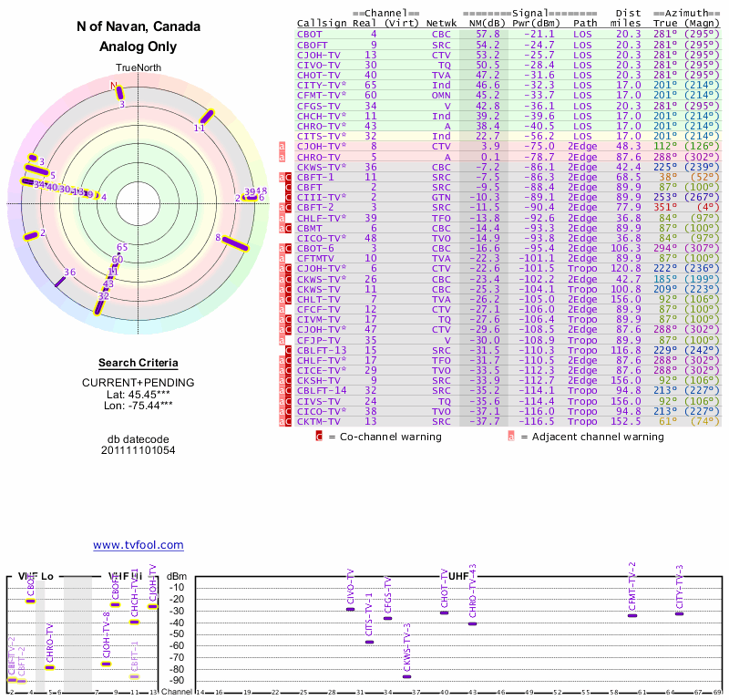Click CKWS-TV-3 signal bar in spectrum chart
Screen dimensions: 729x700
(406, 676)
